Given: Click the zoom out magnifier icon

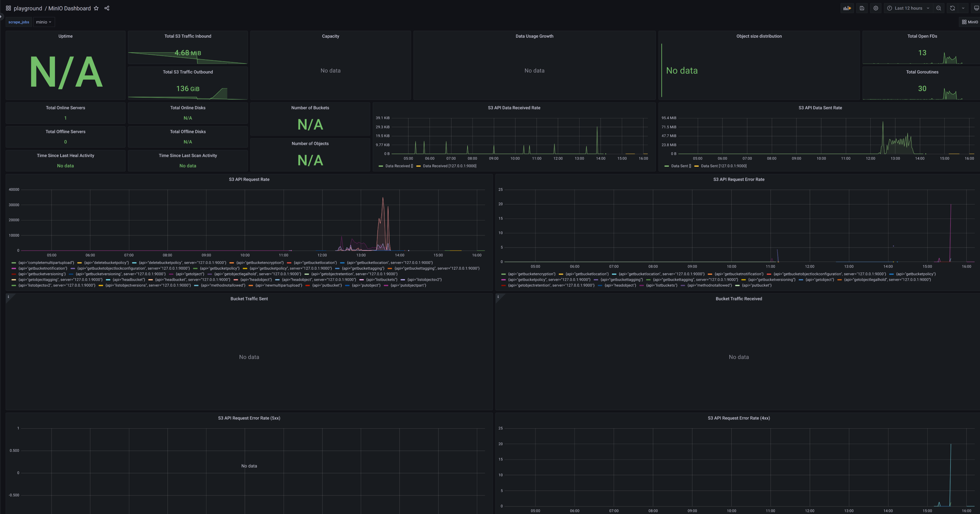Looking at the screenshot, I should coord(938,8).
